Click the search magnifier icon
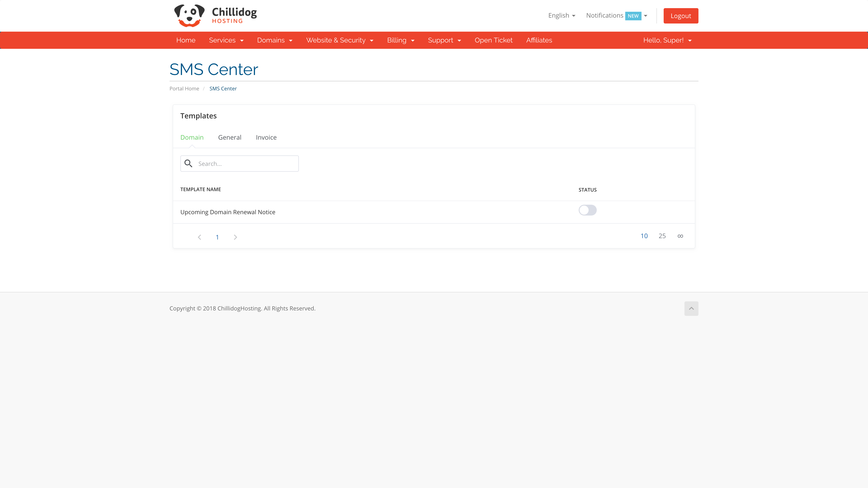The height and width of the screenshot is (488, 868). click(188, 164)
